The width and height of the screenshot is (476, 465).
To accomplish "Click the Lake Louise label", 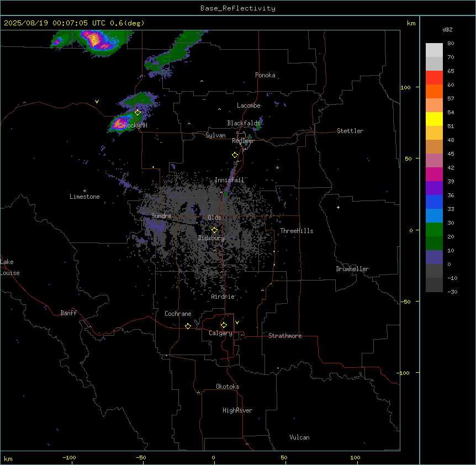I will (10, 267).
